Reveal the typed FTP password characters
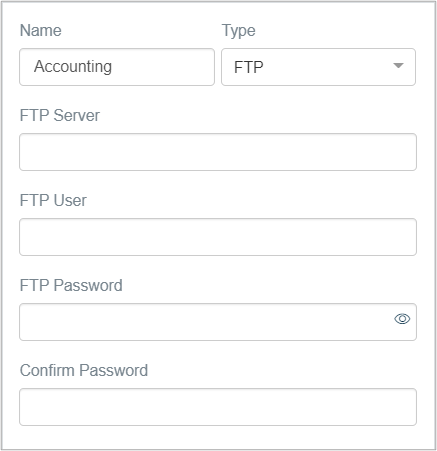Image resolution: width=437 pixels, height=451 pixels. [x=402, y=319]
